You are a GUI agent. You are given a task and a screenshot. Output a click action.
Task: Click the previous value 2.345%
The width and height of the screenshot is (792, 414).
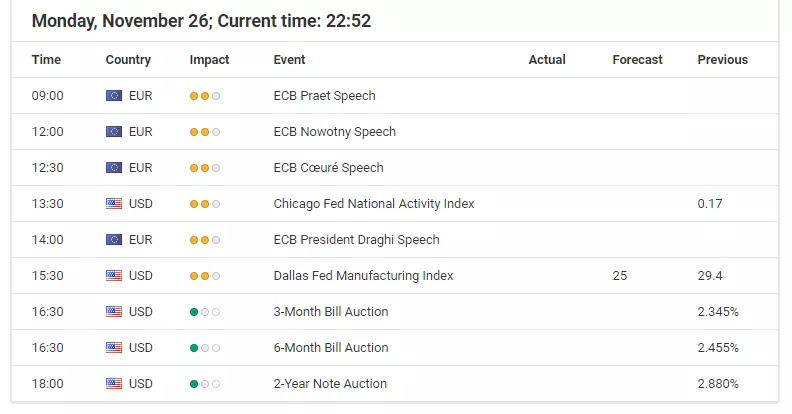point(718,312)
